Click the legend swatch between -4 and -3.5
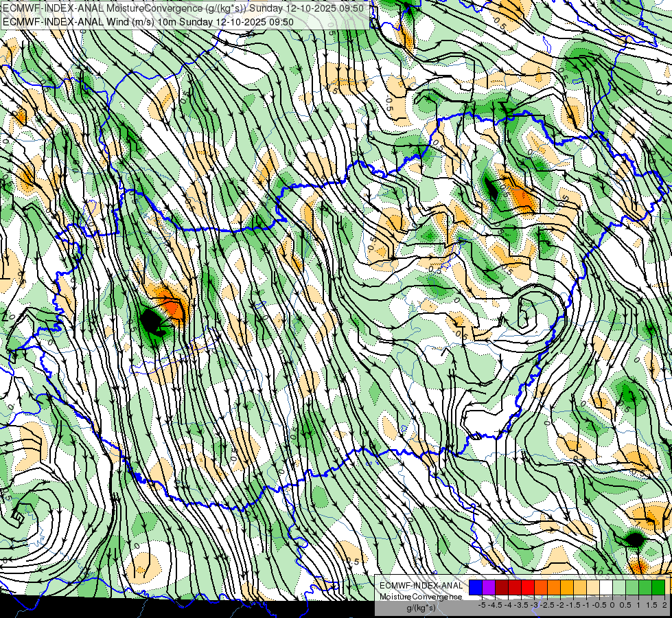Screen dimensions: 672x618 [x=515, y=588]
